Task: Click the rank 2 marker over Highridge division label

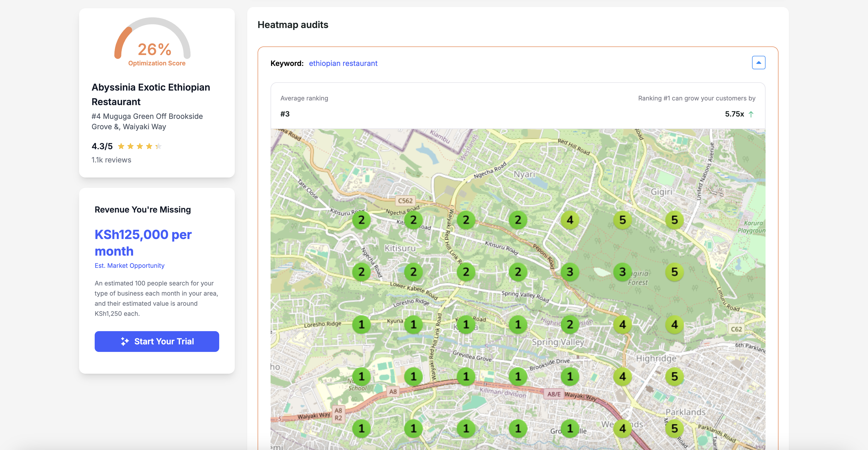Action: point(569,324)
